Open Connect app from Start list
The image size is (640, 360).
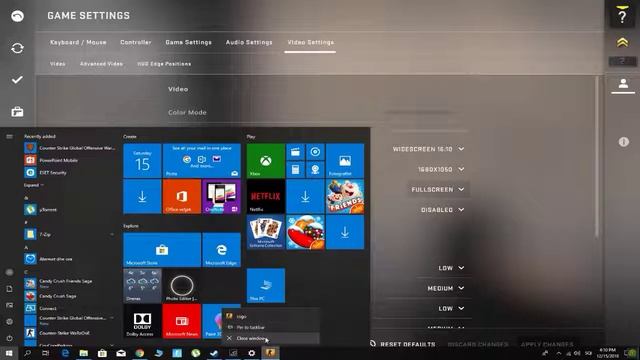pos(69,309)
